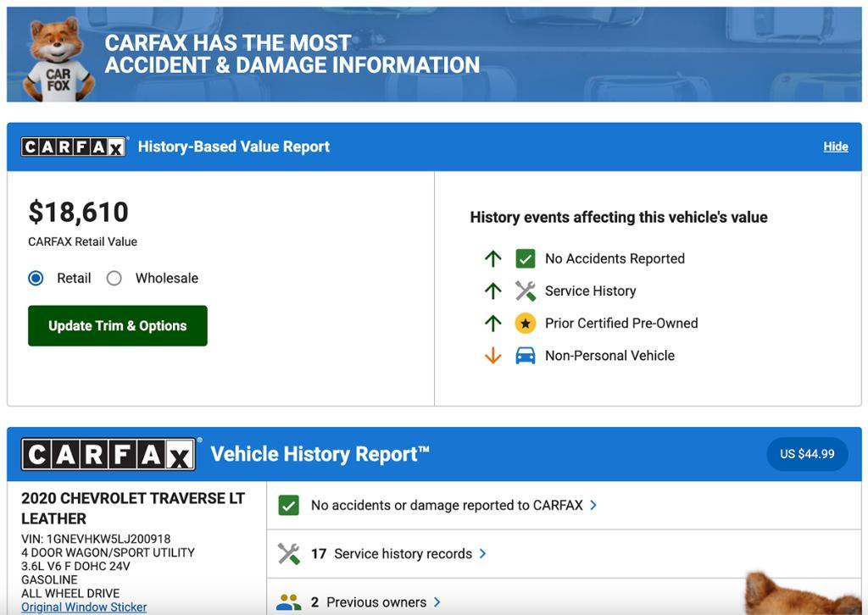The image size is (868, 615).
Task: Click the Vehicle History Report title
Action: pos(320,454)
